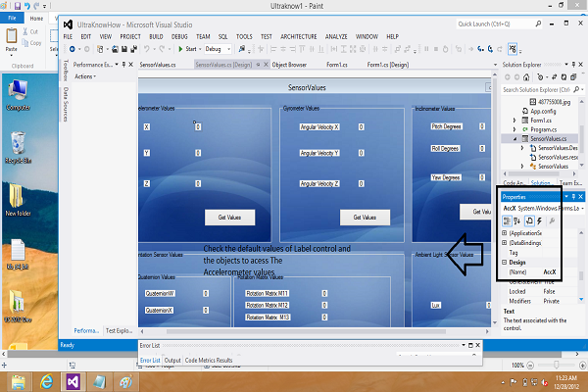Screen dimensions: 588x392
Task: Expand the (ApplicationSettings) property group
Action: [x=505, y=233]
